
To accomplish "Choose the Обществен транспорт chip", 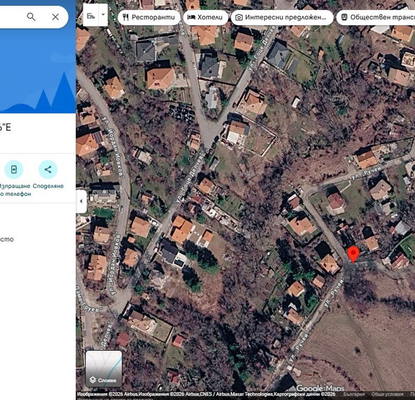I will (x=376, y=17).
